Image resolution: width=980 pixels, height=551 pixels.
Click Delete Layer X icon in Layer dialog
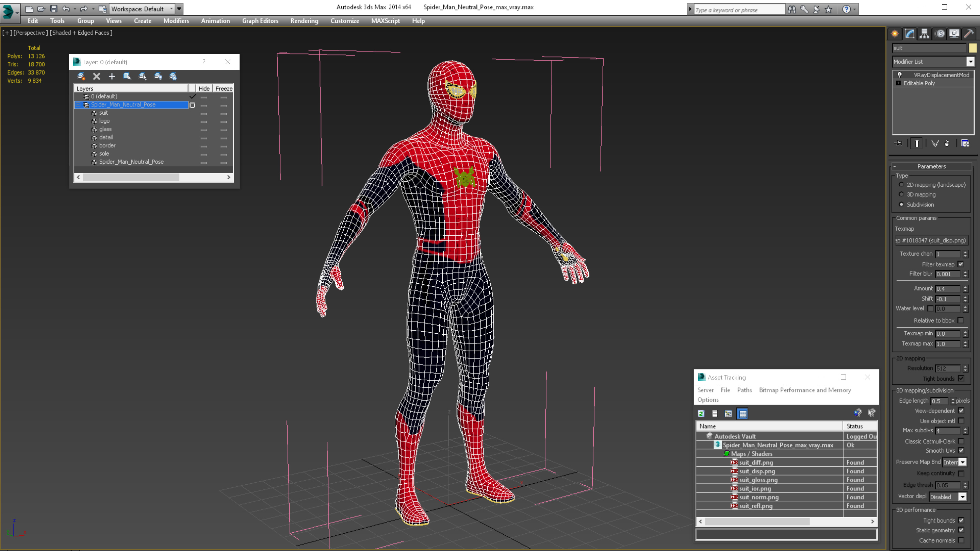(97, 77)
